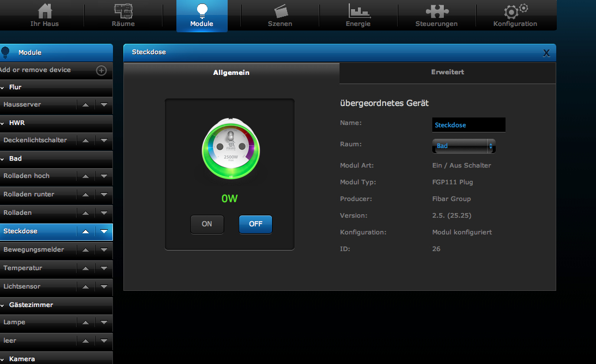Open the Szenen clapperboard icon
This screenshot has width=596, height=364.
281,11
